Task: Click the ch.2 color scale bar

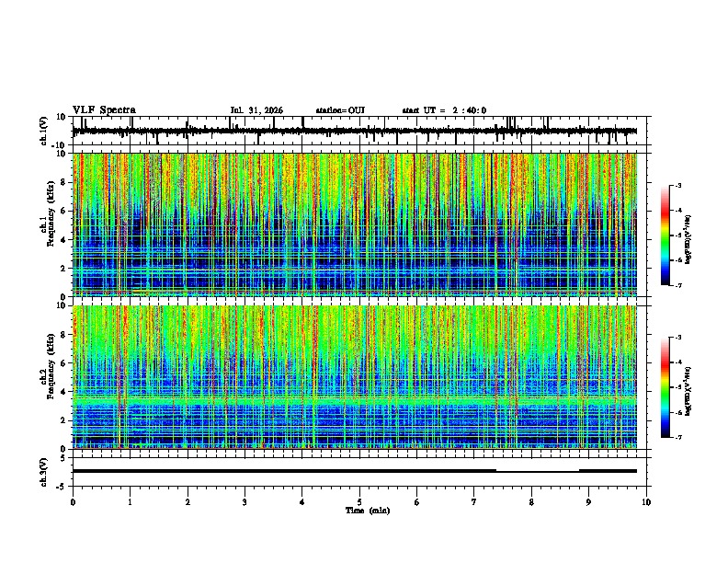Action: [x=665, y=387]
